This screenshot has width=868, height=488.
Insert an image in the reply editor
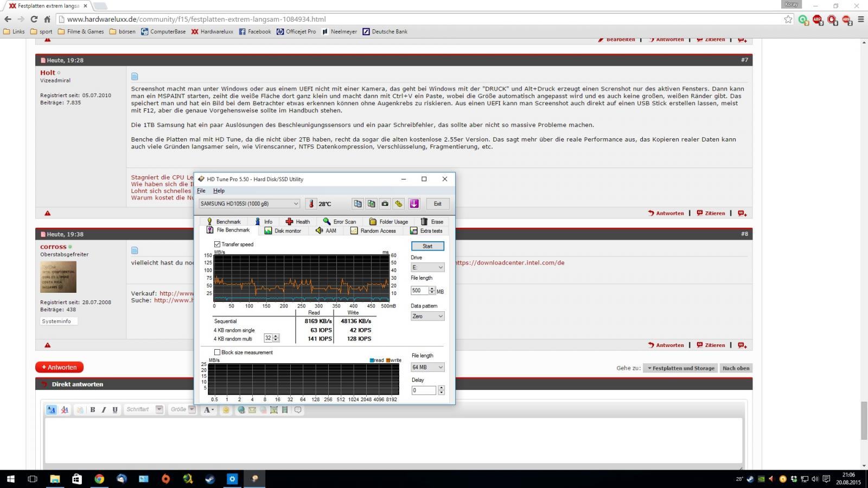274,410
